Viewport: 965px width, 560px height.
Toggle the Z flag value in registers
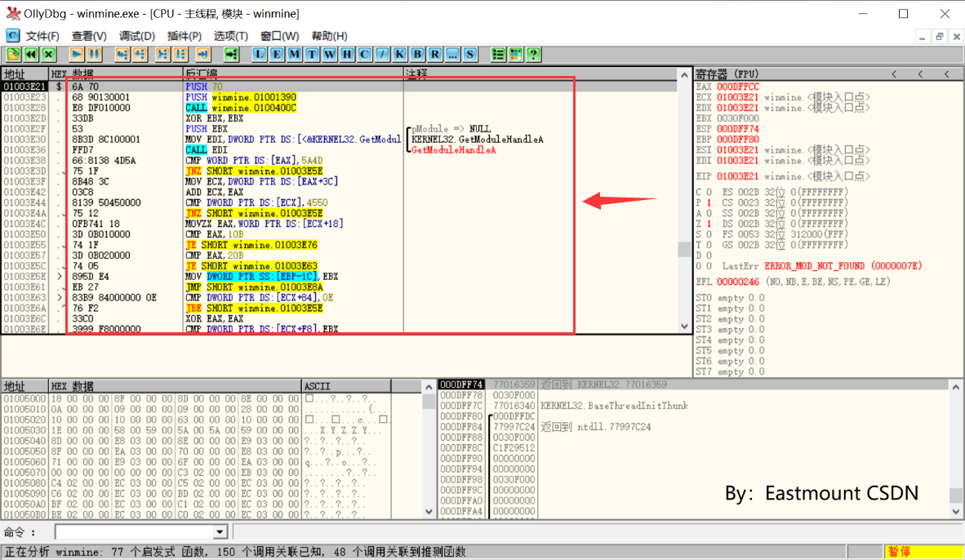(x=709, y=224)
